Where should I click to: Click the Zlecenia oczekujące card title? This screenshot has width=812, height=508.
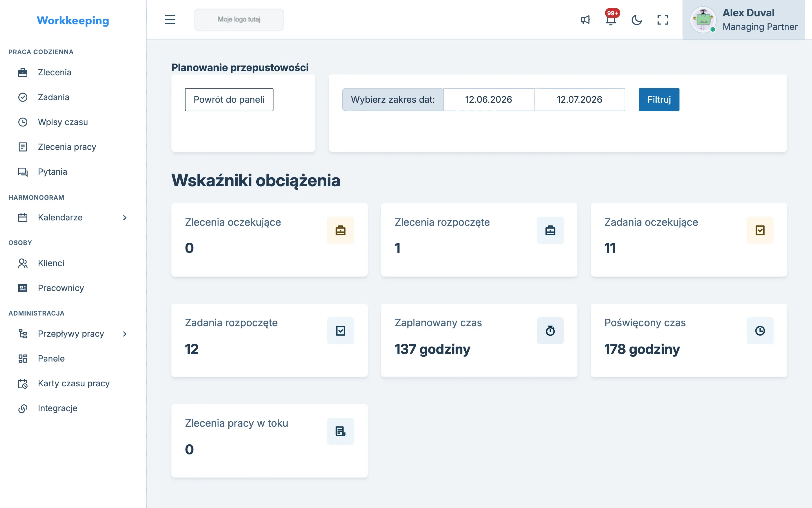233,222
